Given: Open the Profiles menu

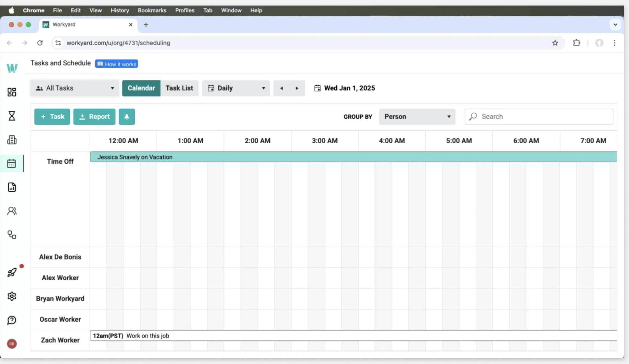Looking at the screenshot, I should point(185,10).
